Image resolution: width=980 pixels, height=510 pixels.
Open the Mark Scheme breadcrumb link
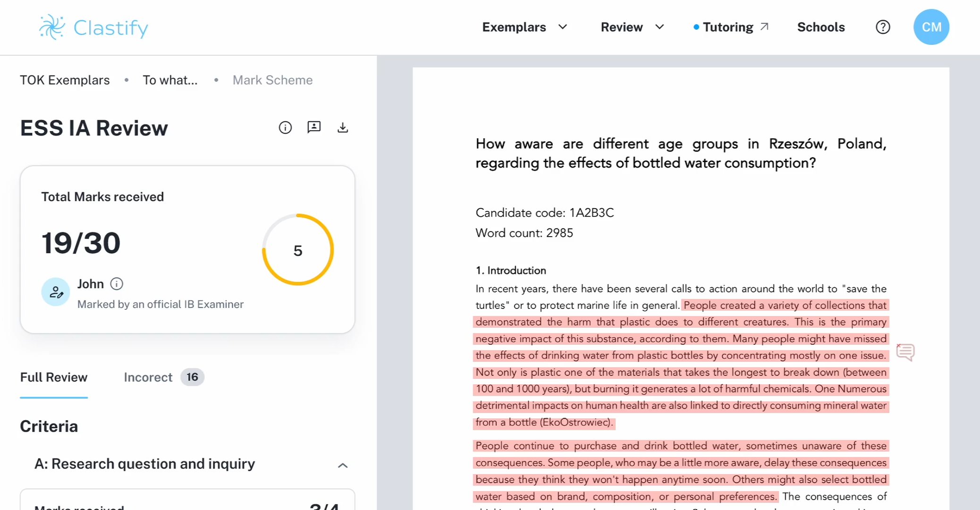(x=272, y=80)
